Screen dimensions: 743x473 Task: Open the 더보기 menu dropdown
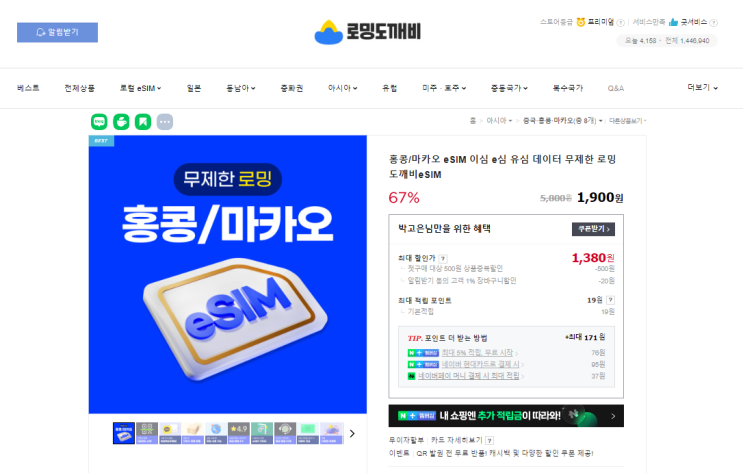pos(702,88)
